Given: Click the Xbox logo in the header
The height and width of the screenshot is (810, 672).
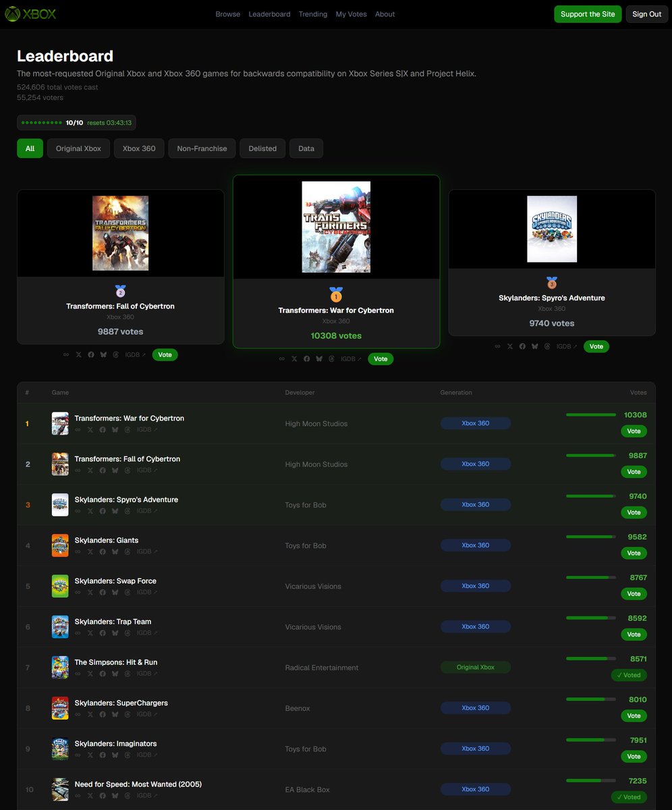Looking at the screenshot, I should tap(30, 13).
